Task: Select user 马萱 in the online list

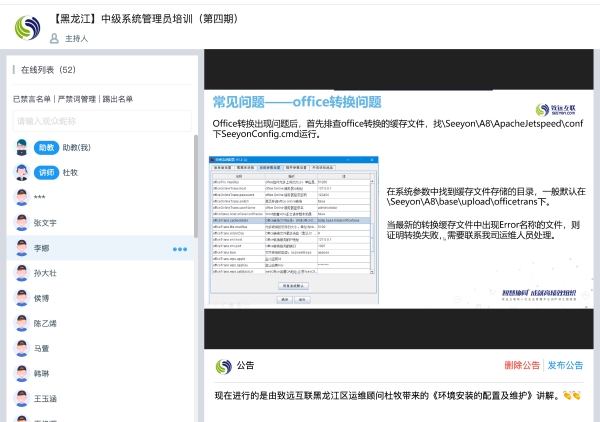Action: (100, 348)
